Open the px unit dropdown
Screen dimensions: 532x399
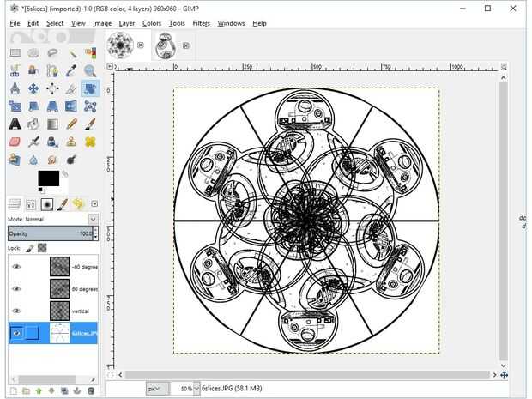click(157, 389)
